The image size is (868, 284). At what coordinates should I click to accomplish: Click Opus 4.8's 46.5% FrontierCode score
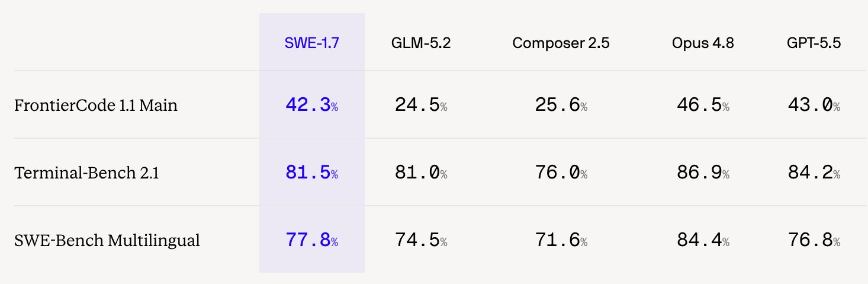click(x=703, y=105)
